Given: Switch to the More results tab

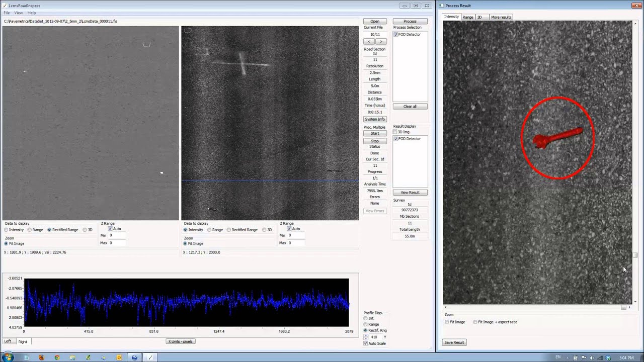Looking at the screenshot, I should tap(501, 17).
